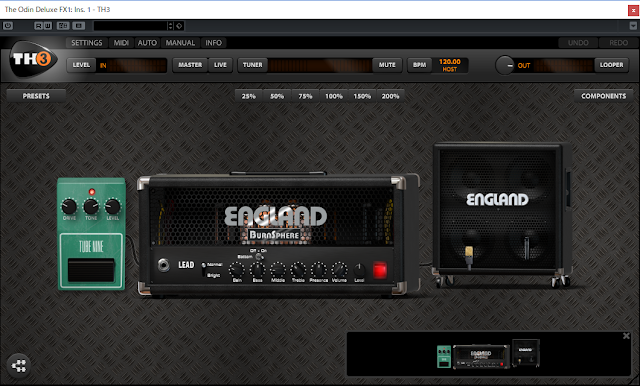Click the Tube Nine red LED indicator

(x=92, y=192)
